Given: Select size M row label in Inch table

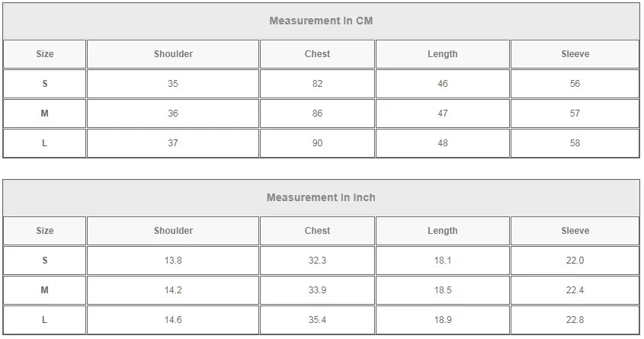Looking at the screenshot, I should (x=45, y=290).
